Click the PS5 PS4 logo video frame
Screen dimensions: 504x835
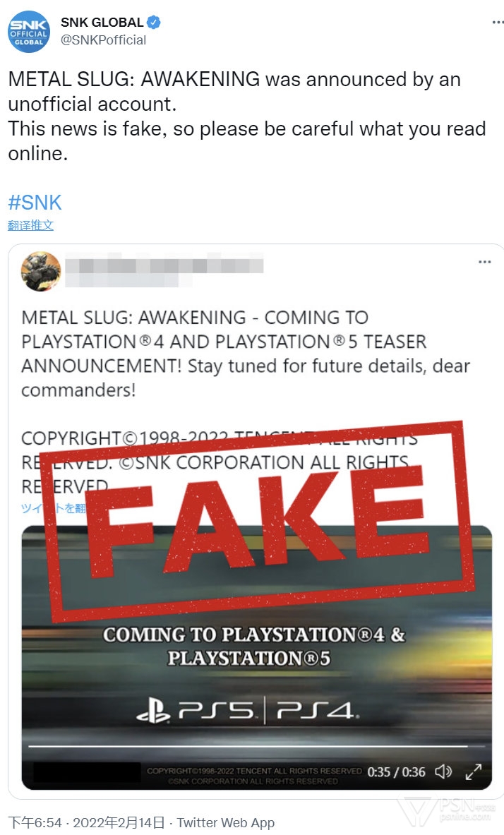248,711
